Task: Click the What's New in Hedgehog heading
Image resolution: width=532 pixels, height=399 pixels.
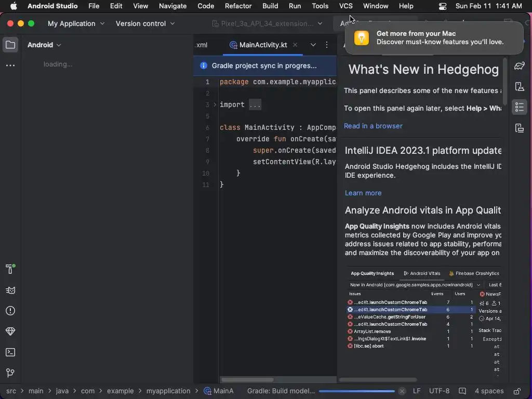Action: (x=423, y=69)
